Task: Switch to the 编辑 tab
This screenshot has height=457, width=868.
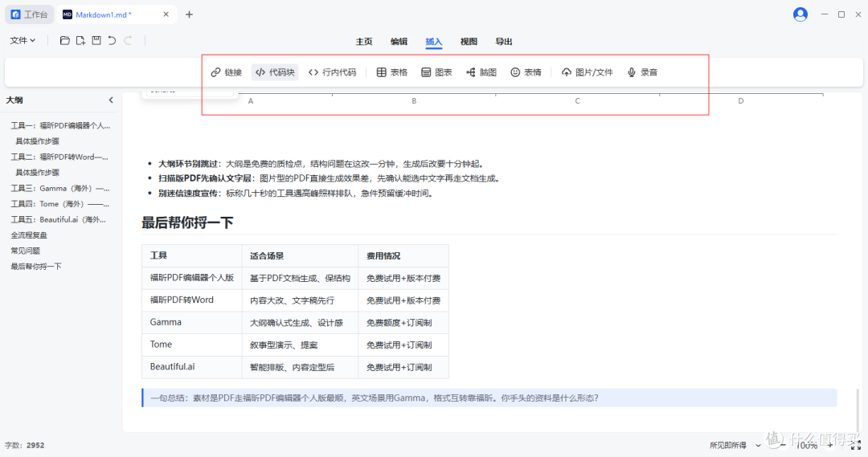Action: click(399, 42)
